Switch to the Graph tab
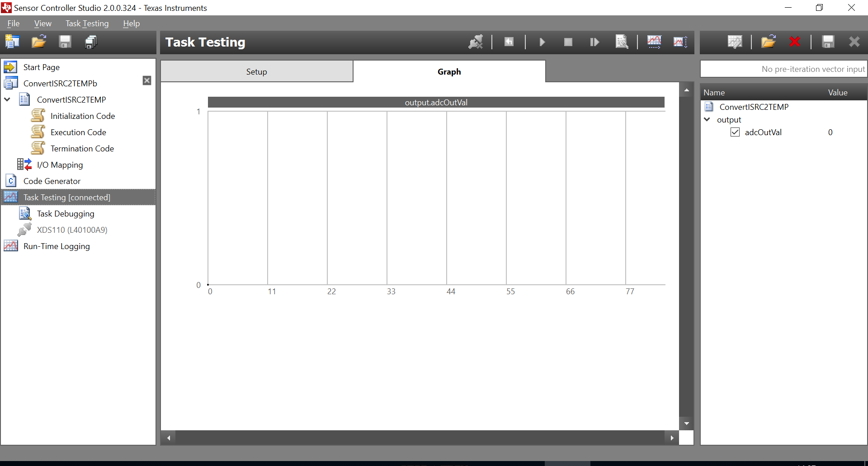Image resolution: width=868 pixels, height=466 pixels. click(x=449, y=72)
